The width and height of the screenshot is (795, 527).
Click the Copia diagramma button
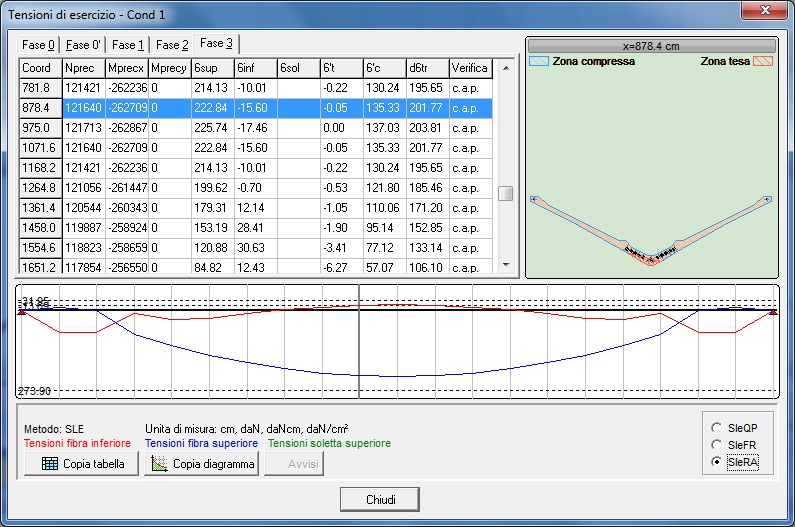[x=202, y=464]
